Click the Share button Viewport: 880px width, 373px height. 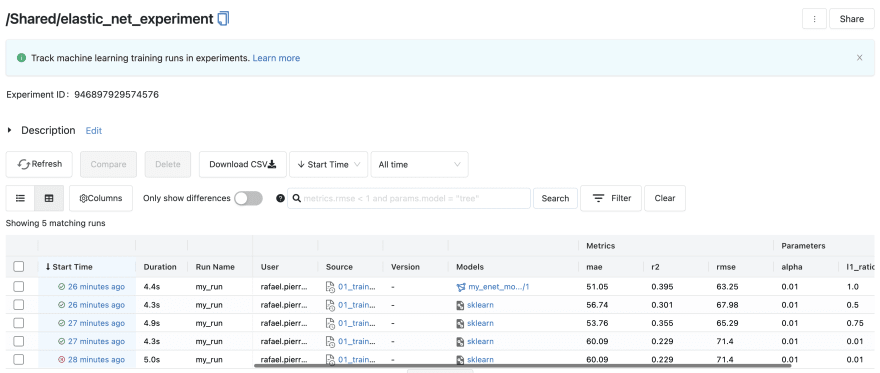[x=851, y=19]
